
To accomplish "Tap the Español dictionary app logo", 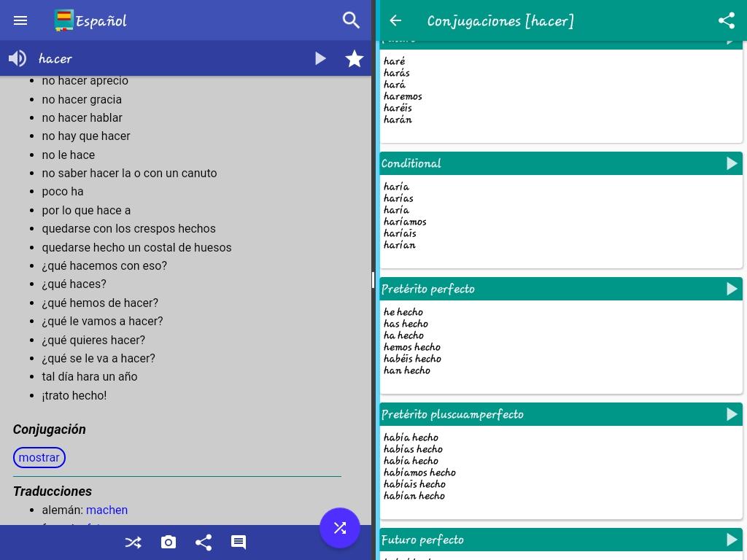I will (x=64, y=20).
